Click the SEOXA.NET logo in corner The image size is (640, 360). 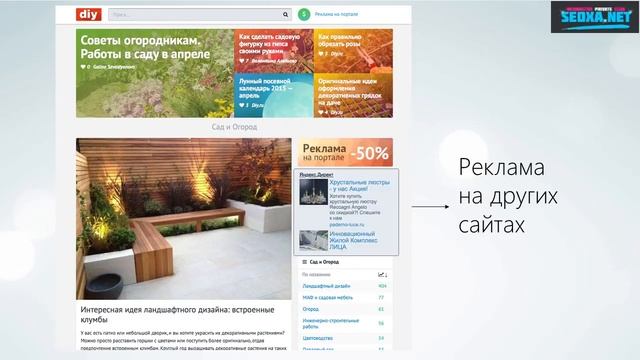[595, 17]
